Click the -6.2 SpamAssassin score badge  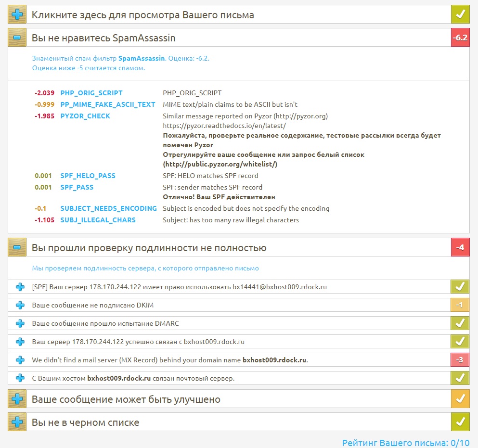click(460, 38)
